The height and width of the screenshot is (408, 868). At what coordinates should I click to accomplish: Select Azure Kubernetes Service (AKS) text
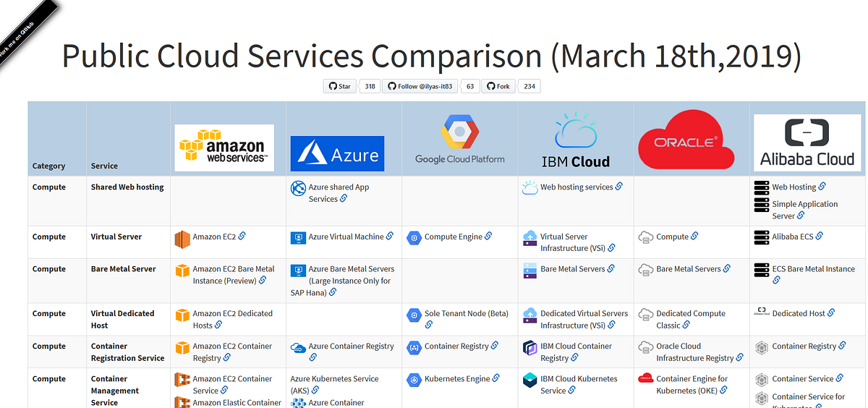tap(334, 384)
